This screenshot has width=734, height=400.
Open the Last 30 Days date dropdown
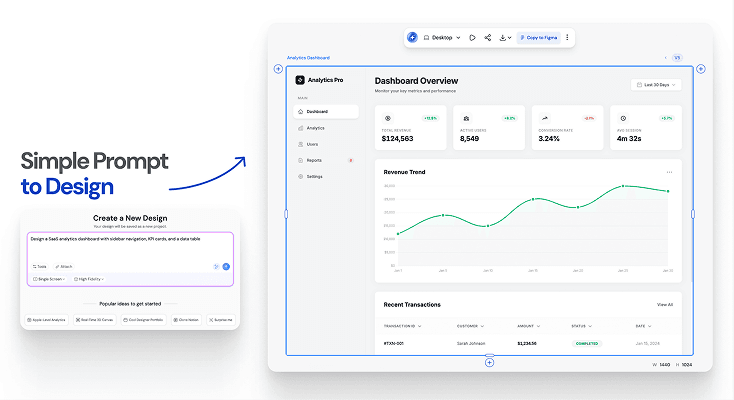656,85
